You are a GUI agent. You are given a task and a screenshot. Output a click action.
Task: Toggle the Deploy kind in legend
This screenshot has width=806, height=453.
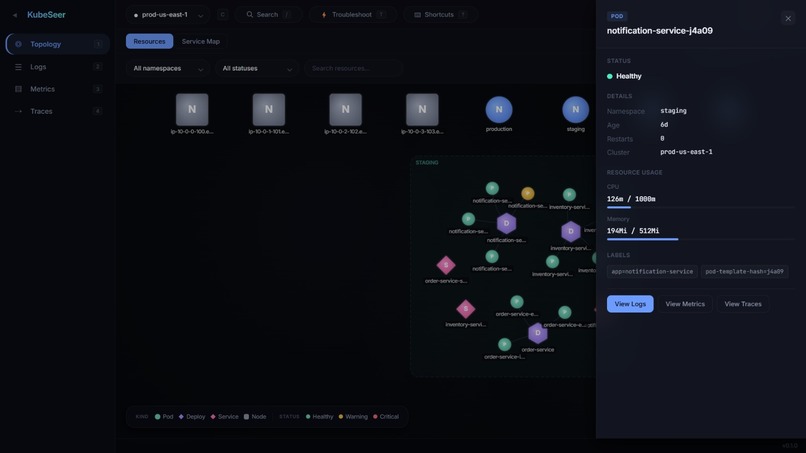coord(192,416)
